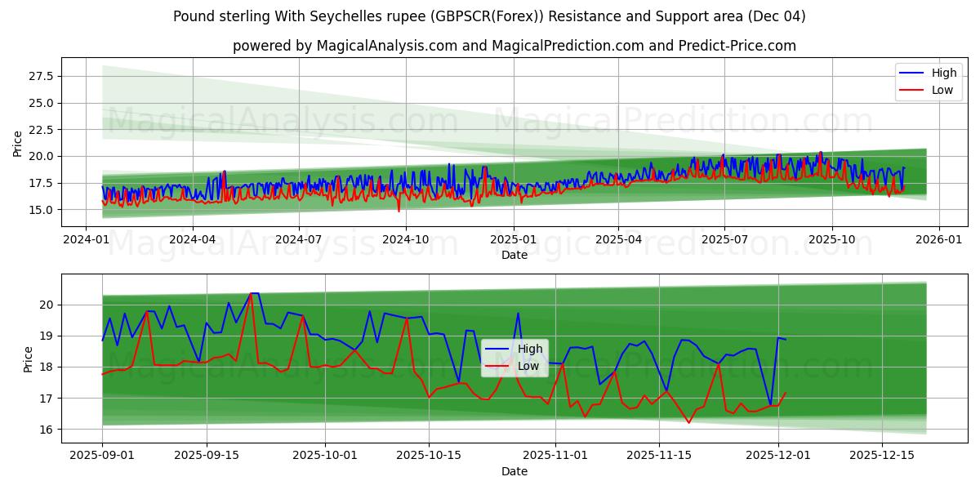Screen dimensions: 980x490
Task: Expand the top chart legend box
Action: (x=928, y=81)
